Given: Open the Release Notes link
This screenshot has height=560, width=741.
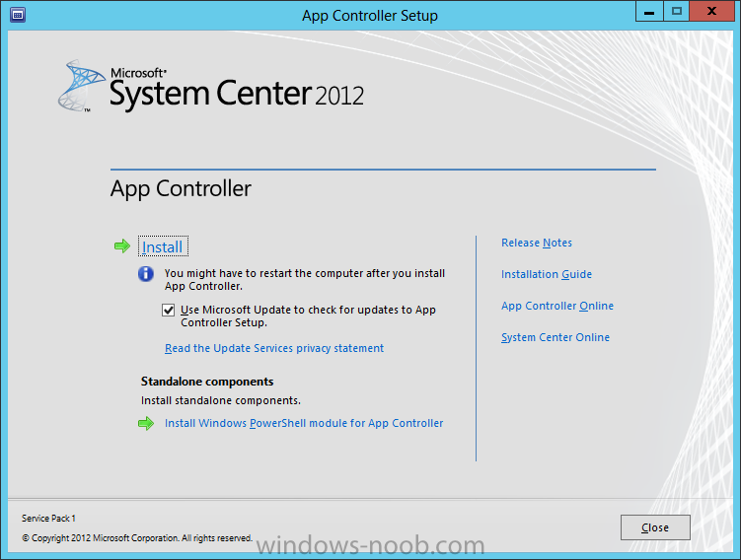Looking at the screenshot, I should pyautogui.click(x=537, y=243).
